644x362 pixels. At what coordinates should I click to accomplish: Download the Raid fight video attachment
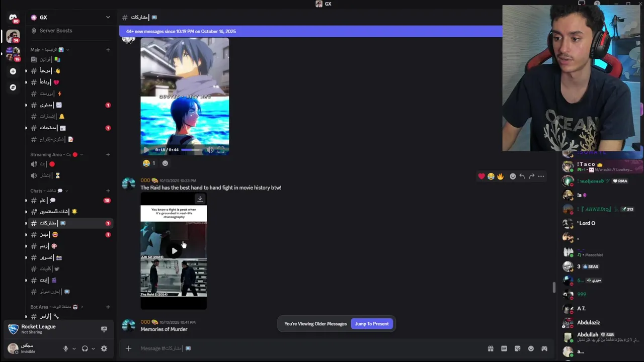click(200, 199)
